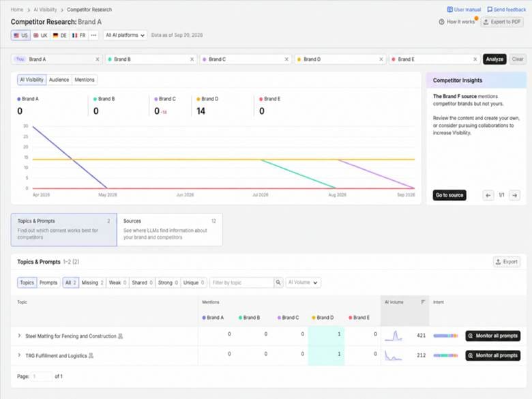Go to AI Visibility breadcrumb
The height and width of the screenshot is (399, 532).
(x=45, y=10)
